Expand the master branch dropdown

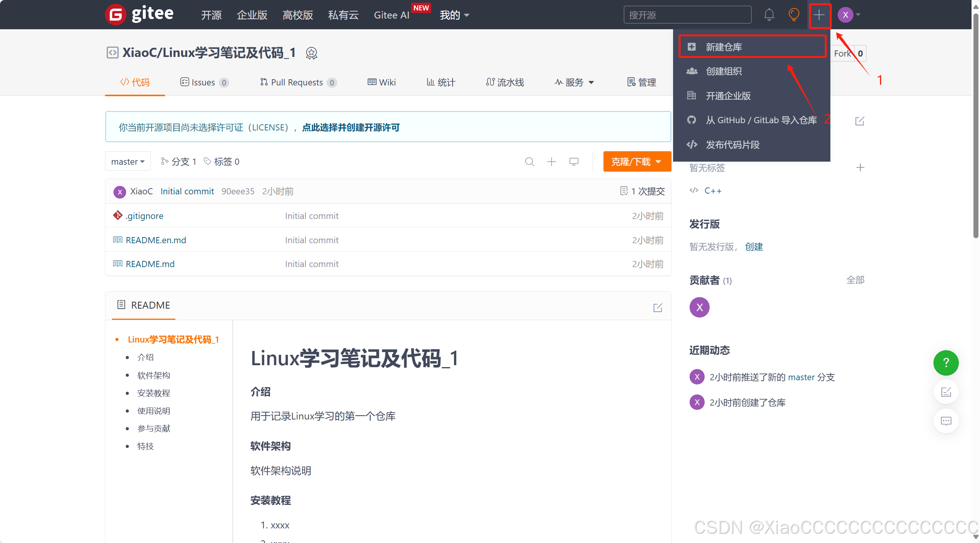pos(128,162)
